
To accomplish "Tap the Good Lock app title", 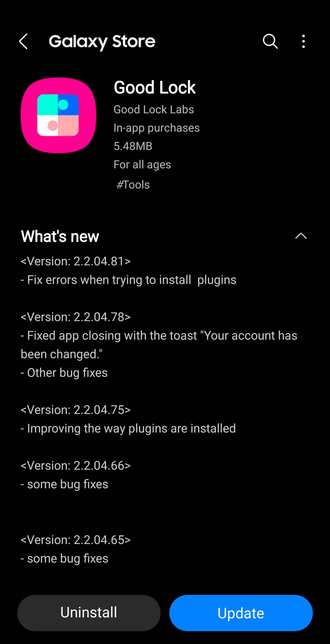I will point(154,88).
